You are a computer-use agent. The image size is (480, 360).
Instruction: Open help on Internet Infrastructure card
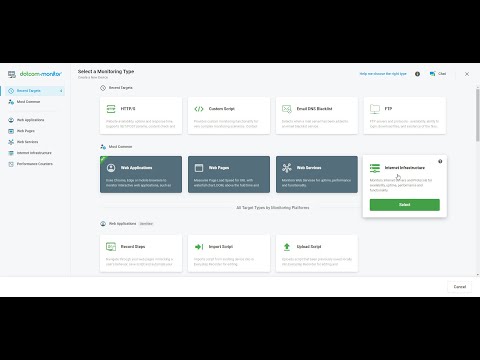(x=440, y=161)
